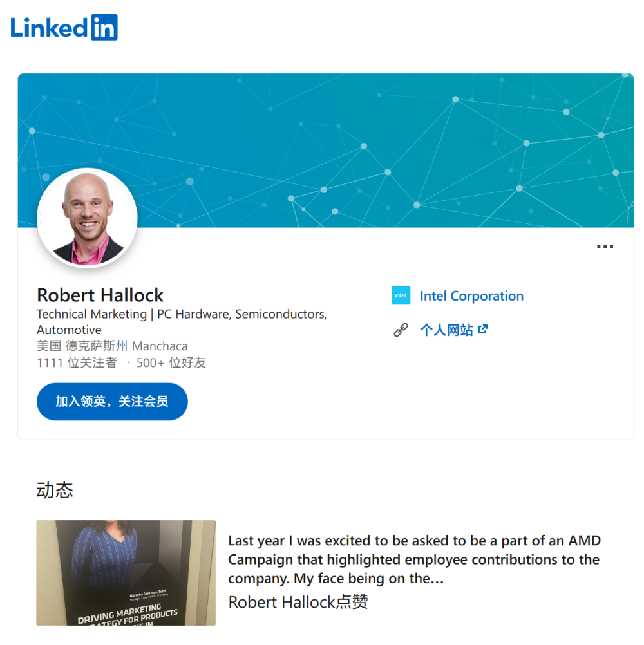
Task: Open the '...' dropdown for more profile actions
Action: pyautogui.click(x=604, y=246)
